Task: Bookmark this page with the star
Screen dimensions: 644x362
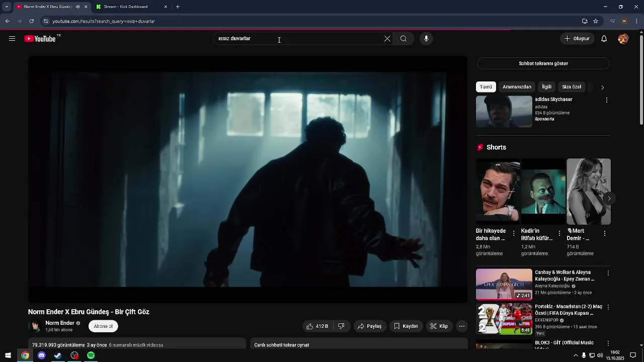Action: (x=596, y=21)
